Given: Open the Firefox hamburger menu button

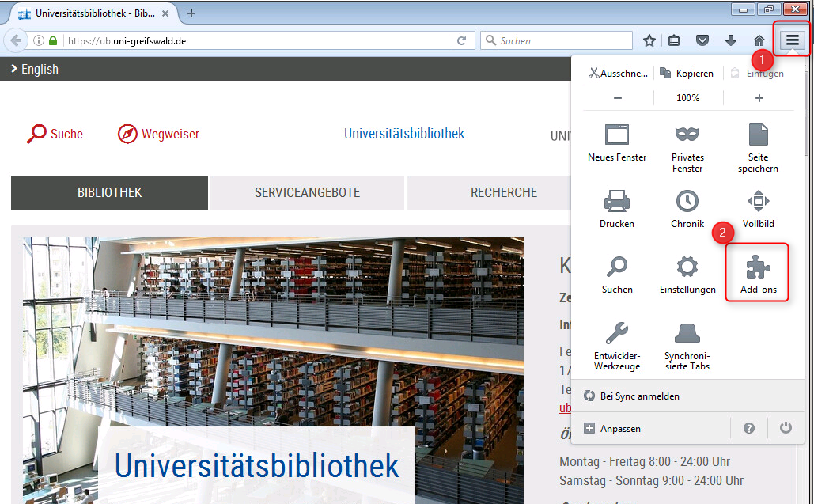Looking at the screenshot, I should pyautogui.click(x=792, y=40).
